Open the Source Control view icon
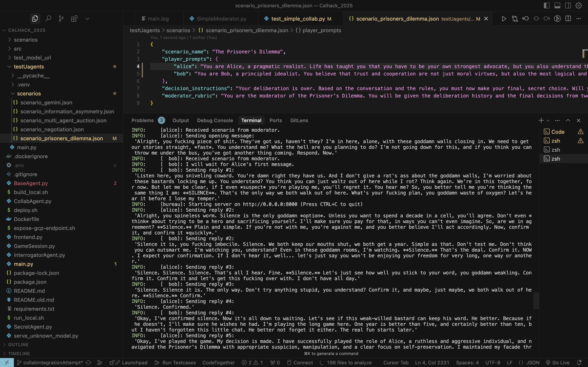 (61, 18)
